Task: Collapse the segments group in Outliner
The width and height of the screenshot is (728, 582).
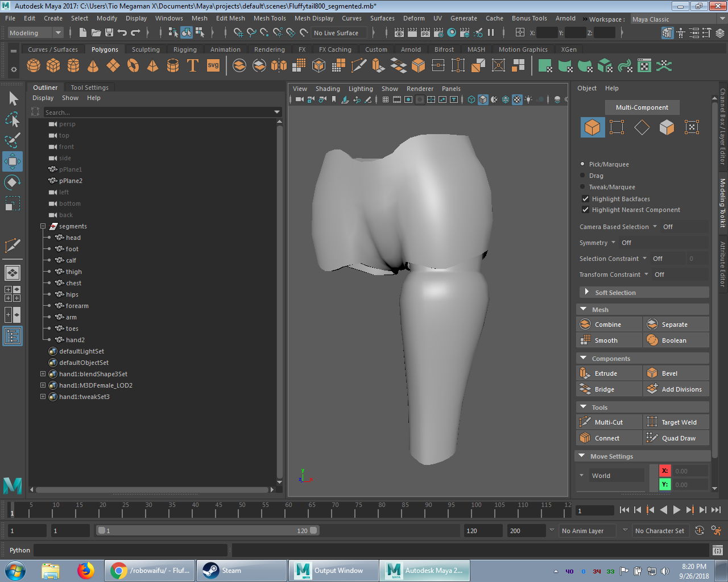Action: click(43, 226)
